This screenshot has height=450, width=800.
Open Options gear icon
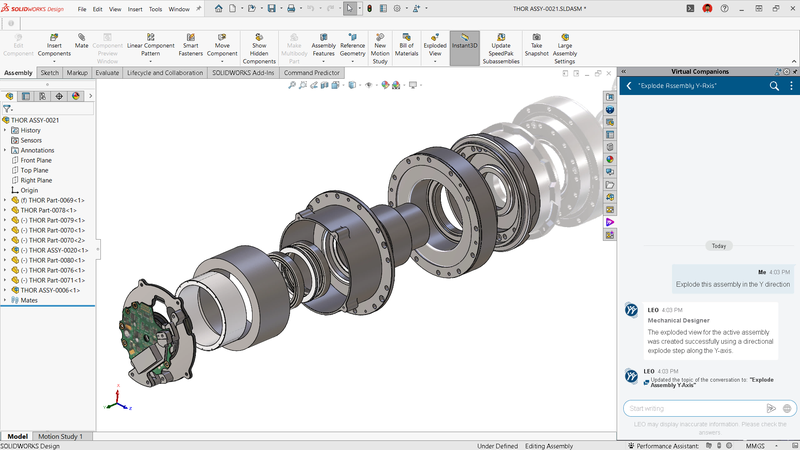coord(397,9)
